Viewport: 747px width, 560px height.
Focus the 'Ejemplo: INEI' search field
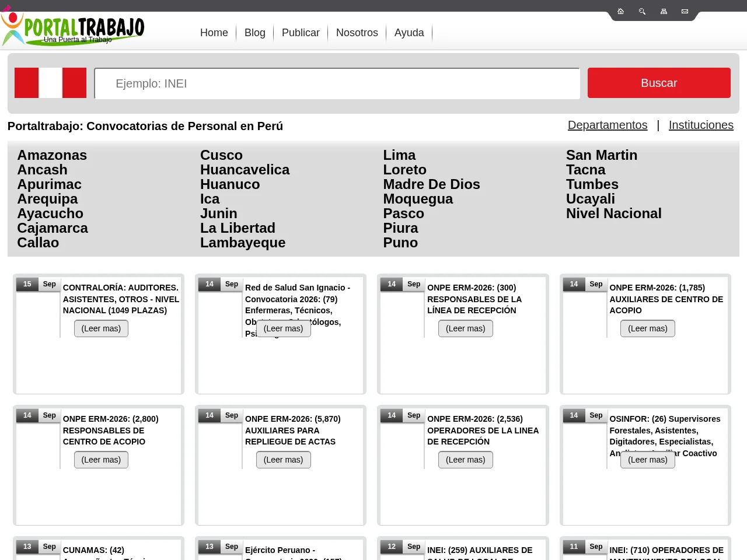pos(337,83)
